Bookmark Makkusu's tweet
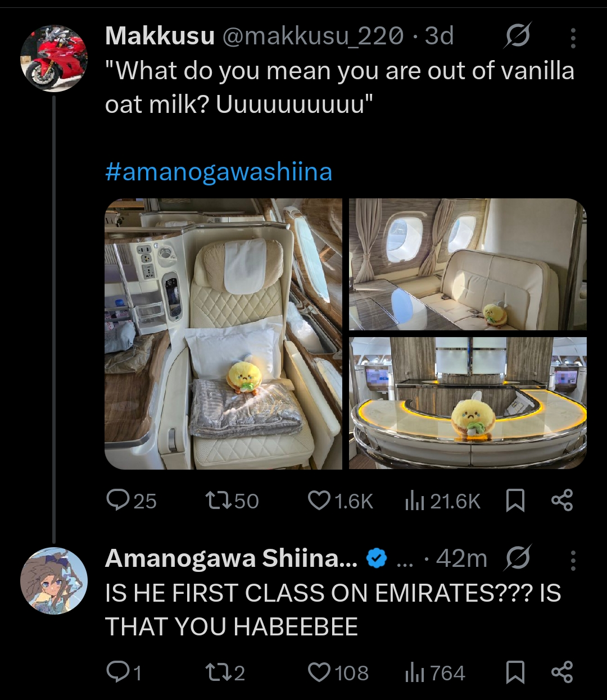 (x=515, y=500)
